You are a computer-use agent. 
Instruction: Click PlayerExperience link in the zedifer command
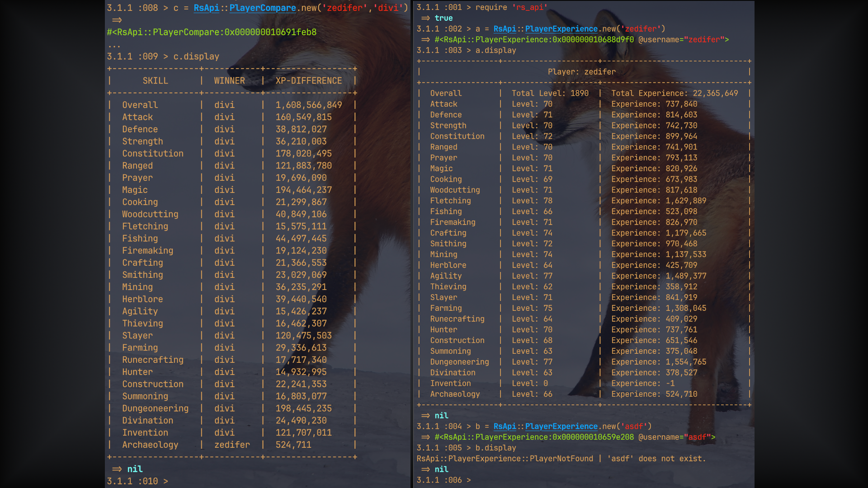[561, 29]
